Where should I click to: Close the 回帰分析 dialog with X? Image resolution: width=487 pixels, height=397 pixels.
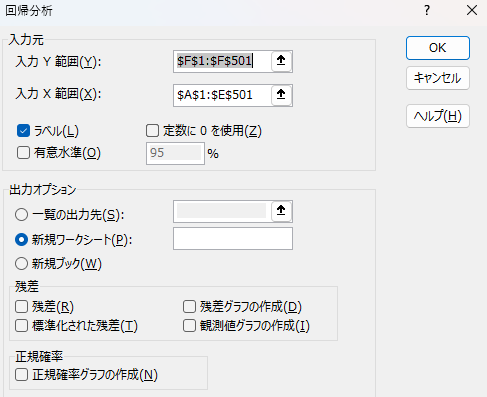pyautogui.click(x=472, y=11)
